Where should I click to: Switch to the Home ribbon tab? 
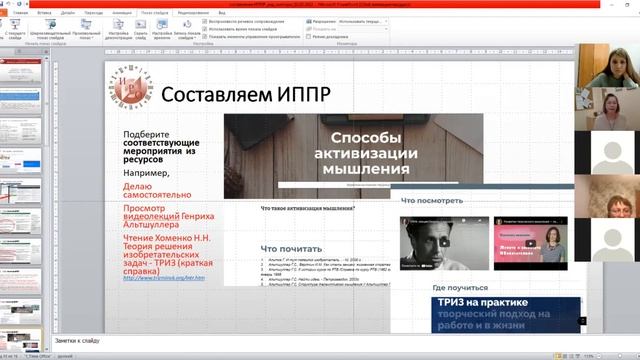tap(20, 13)
